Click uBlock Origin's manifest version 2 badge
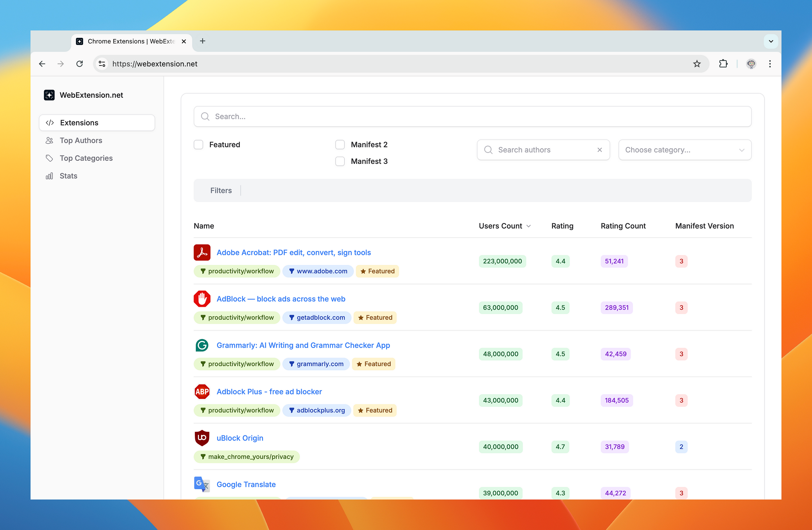Image resolution: width=812 pixels, height=530 pixels. (681, 447)
